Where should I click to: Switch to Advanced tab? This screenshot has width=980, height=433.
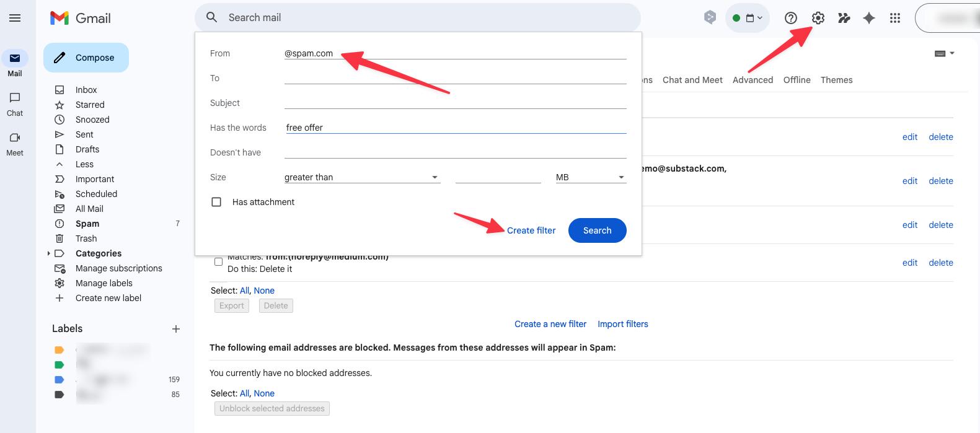coord(753,80)
